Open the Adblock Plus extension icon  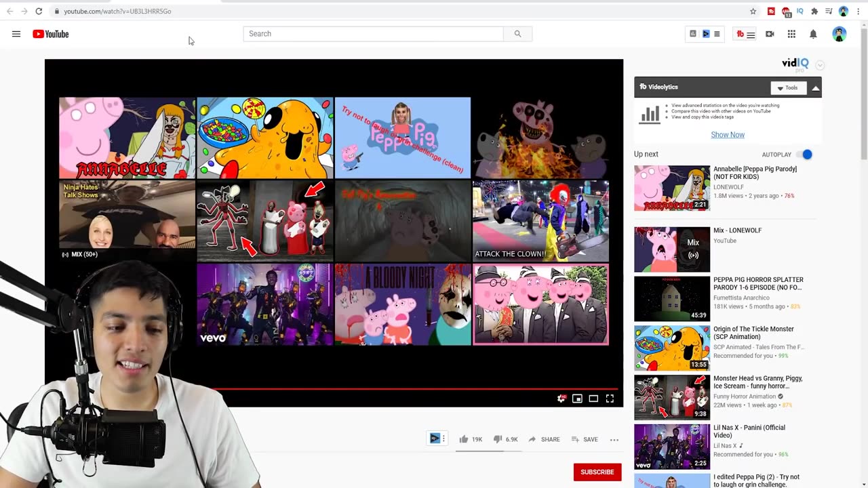pos(787,12)
